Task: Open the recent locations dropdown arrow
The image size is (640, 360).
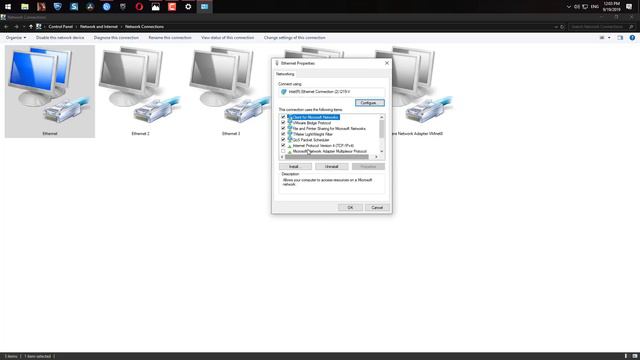Action: pyautogui.click(x=24, y=27)
